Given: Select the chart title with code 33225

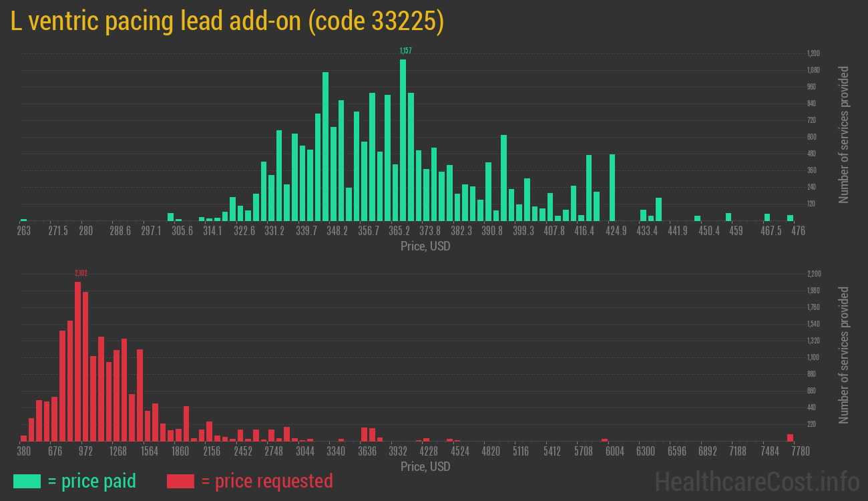Looking at the screenshot, I should 227,22.
